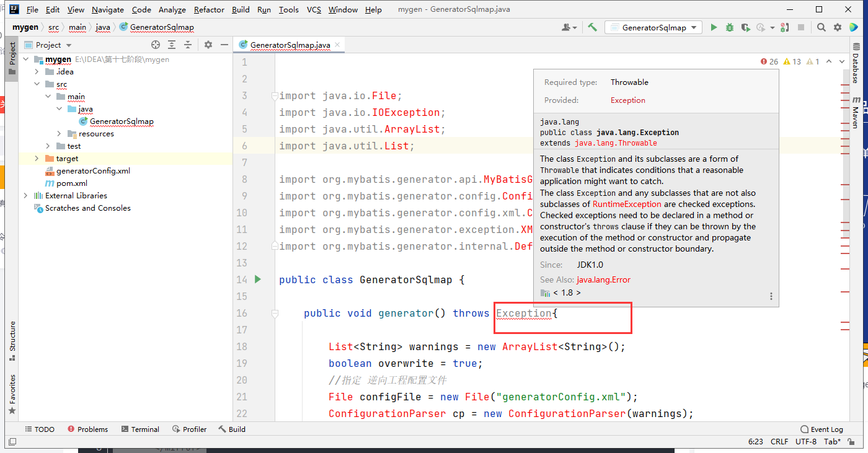Click the Profiler run icon in toolbar

click(x=761, y=27)
